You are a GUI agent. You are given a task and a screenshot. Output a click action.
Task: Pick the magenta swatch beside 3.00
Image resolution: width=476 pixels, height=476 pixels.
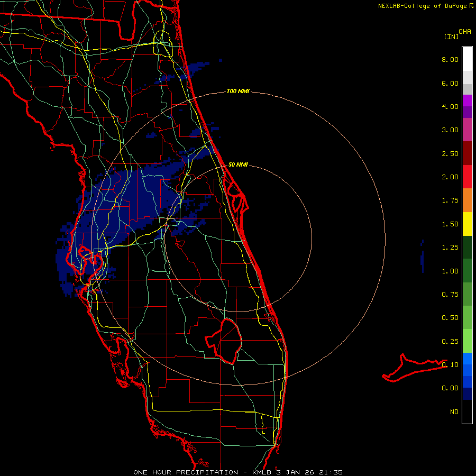(x=467, y=130)
